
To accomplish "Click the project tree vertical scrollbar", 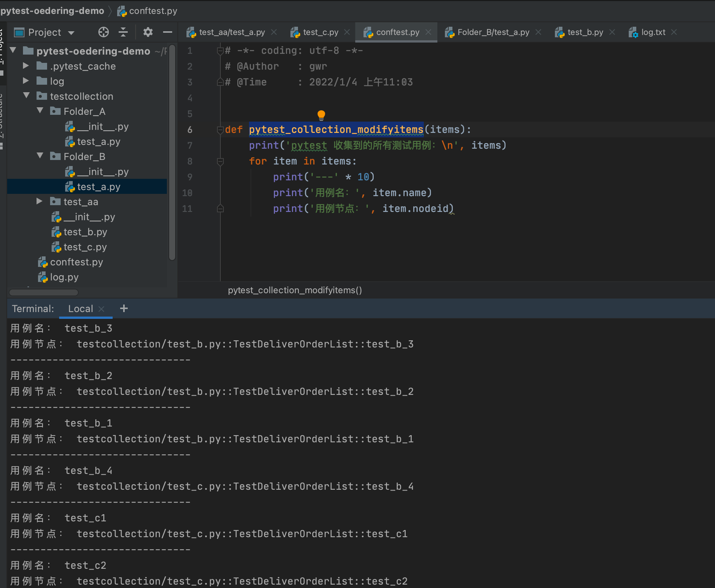I will 172,152.
